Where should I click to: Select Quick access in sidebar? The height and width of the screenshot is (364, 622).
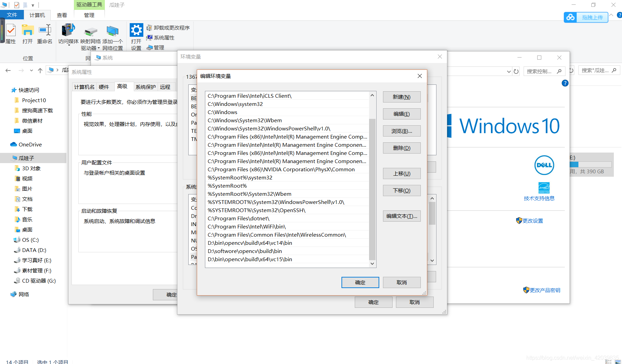pos(25,90)
